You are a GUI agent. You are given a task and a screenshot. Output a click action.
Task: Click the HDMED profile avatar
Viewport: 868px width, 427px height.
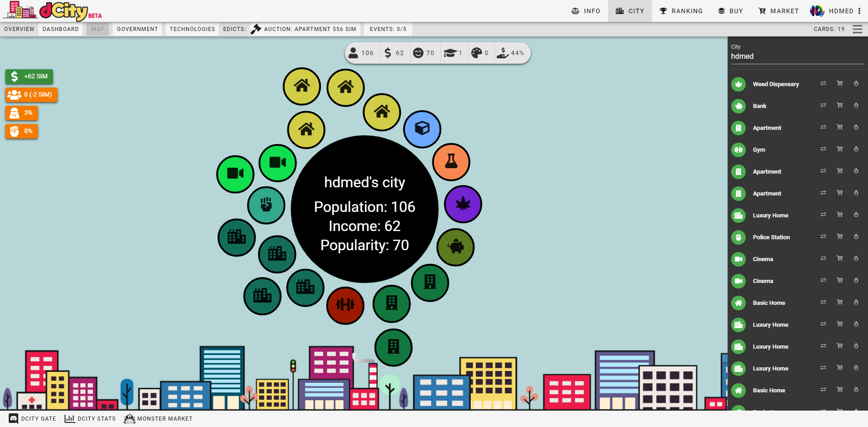pos(816,11)
